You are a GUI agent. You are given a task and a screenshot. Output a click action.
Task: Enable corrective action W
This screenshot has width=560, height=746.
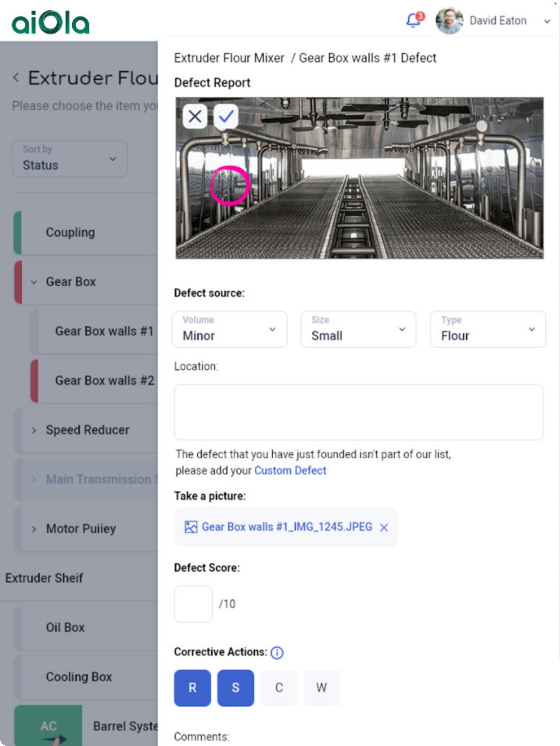click(322, 688)
